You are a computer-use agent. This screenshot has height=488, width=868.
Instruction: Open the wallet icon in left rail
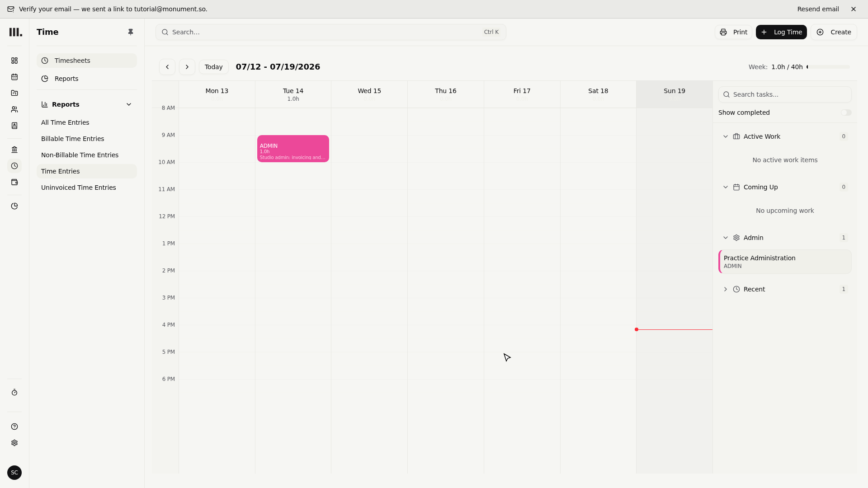[14, 182]
